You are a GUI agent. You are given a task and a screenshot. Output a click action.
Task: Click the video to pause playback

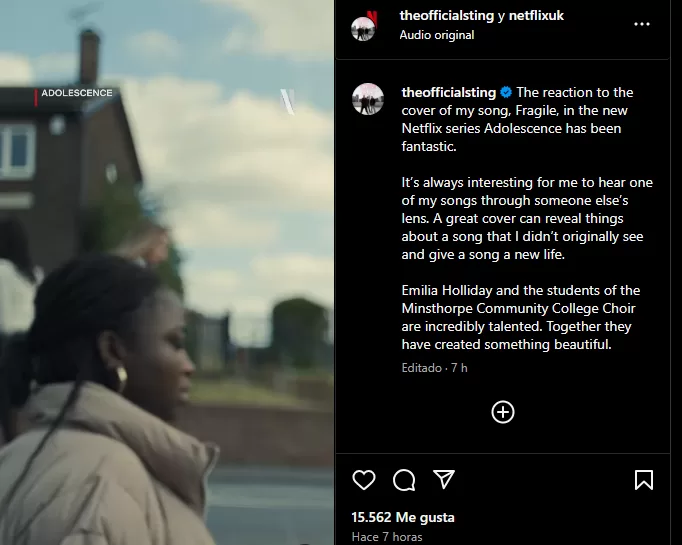tap(167, 272)
